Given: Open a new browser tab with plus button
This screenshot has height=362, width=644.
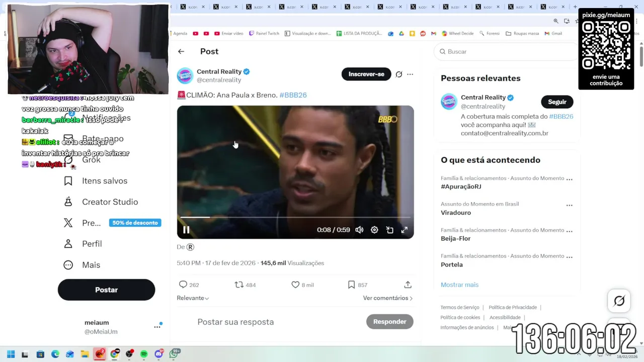Looking at the screenshot, I should coord(576,7).
